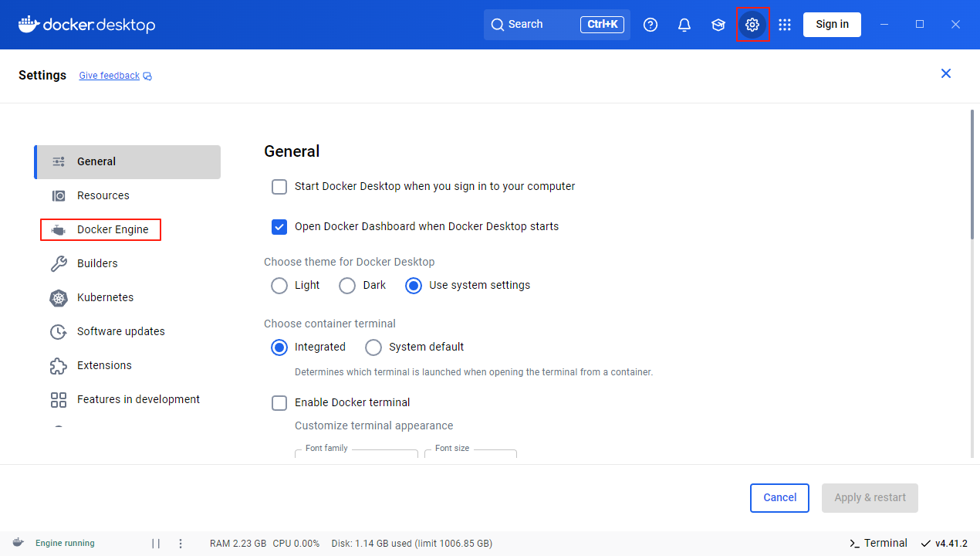Enable the Docker terminal checkbox

[279, 403]
